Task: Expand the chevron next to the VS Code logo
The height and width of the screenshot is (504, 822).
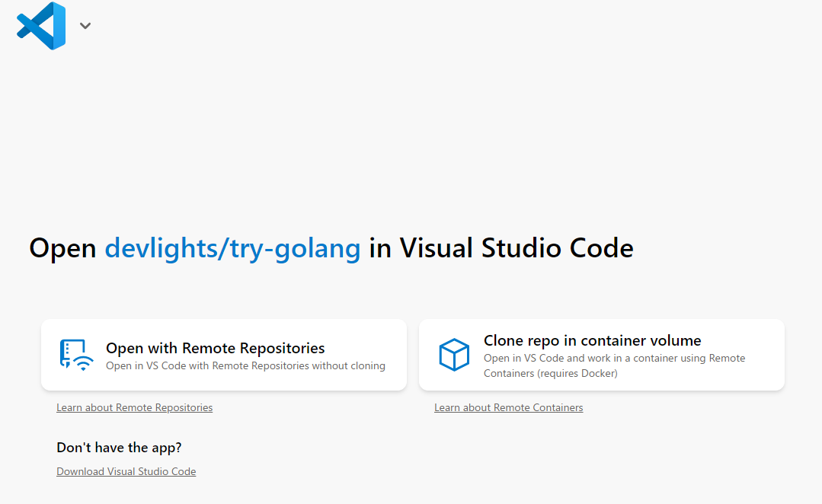Action: pyautogui.click(x=85, y=25)
